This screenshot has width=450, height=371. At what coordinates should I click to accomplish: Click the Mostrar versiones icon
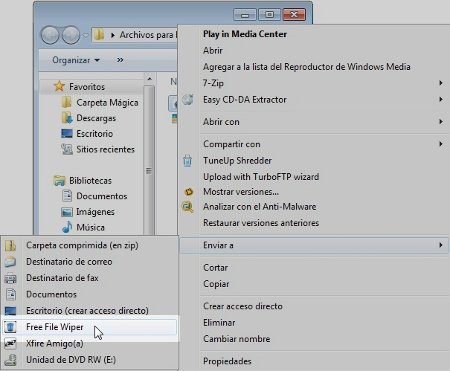click(189, 192)
